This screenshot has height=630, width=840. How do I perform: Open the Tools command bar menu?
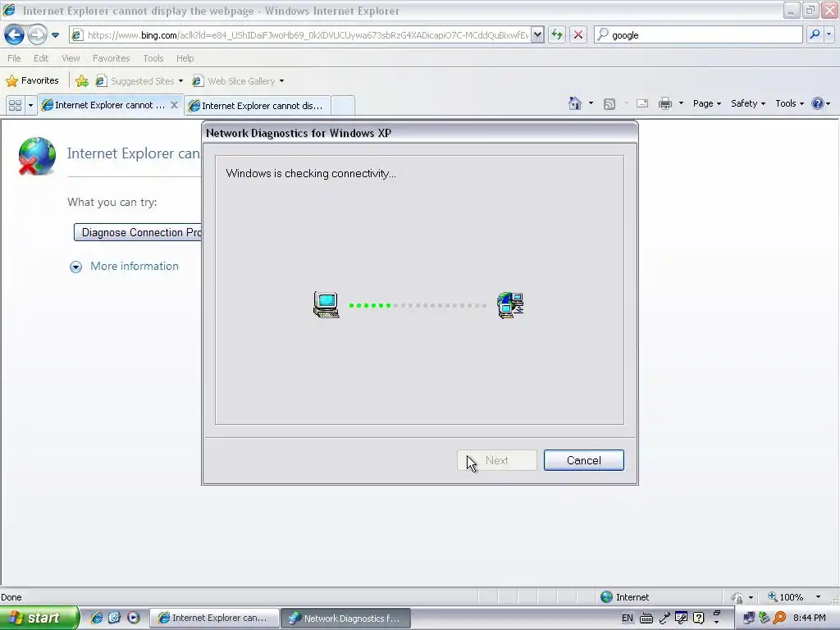click(790, 103)
